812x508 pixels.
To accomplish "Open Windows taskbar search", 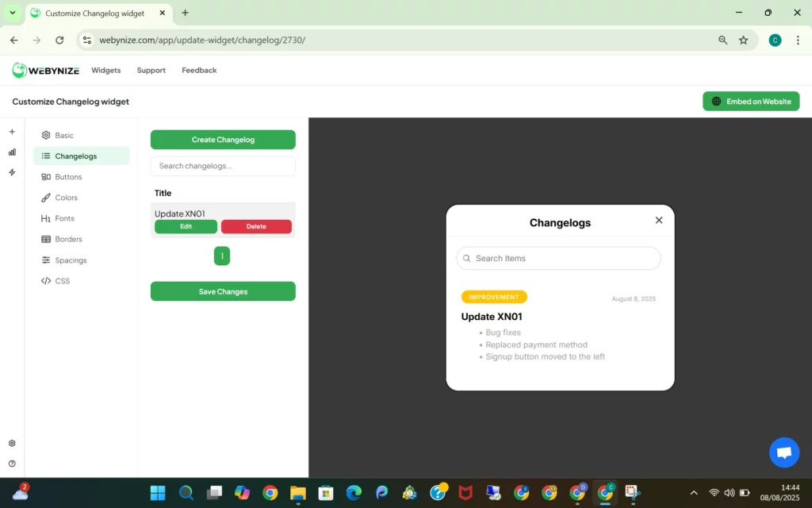I will pos(186,492).
